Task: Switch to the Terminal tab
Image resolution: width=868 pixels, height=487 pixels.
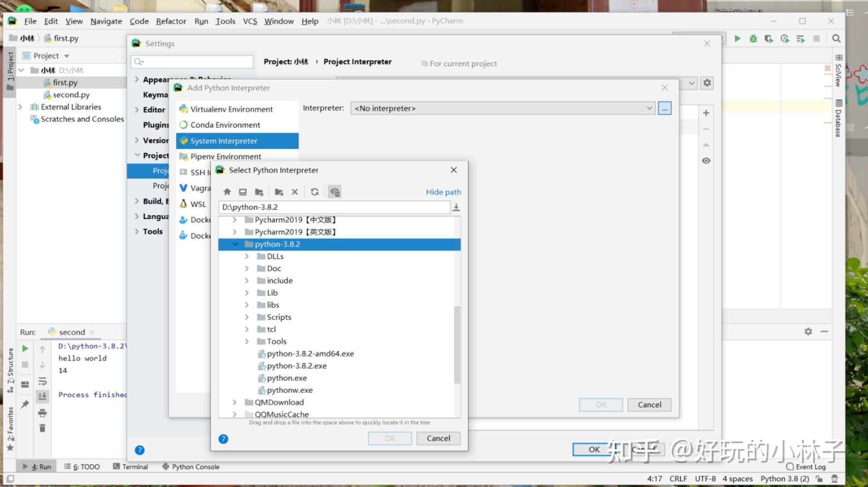Action: [130, 466]
